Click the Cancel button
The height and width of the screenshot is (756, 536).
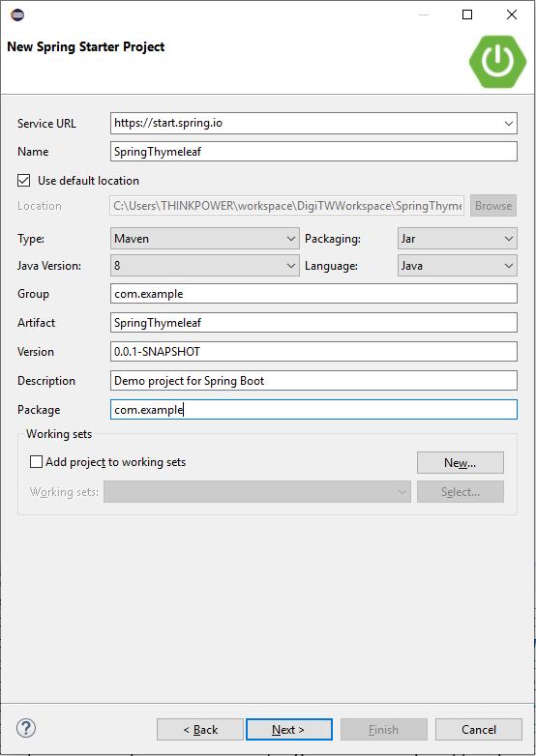pyautogui.click(x=479, y=730)
